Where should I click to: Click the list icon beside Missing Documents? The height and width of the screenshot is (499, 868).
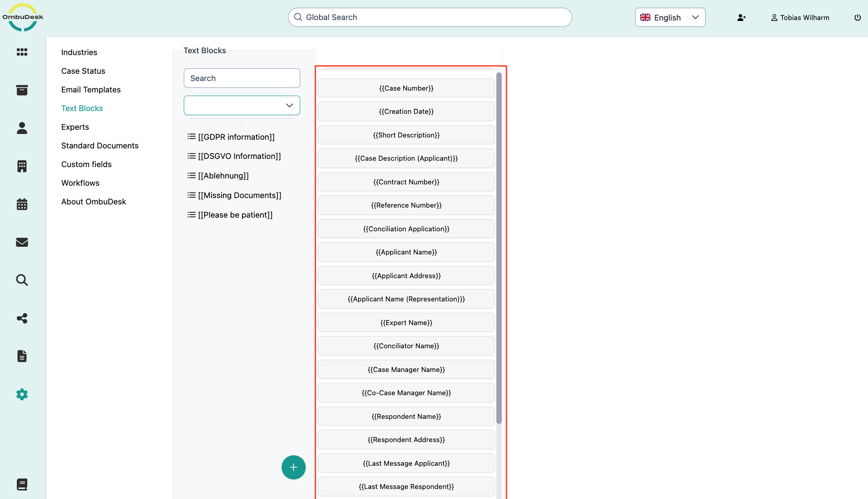click(x=192, y=195)
